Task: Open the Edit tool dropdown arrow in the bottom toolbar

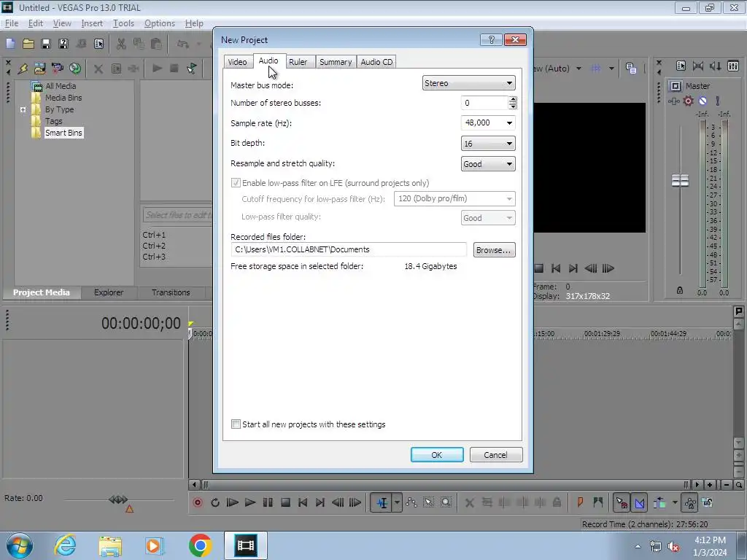Action: 397,502
